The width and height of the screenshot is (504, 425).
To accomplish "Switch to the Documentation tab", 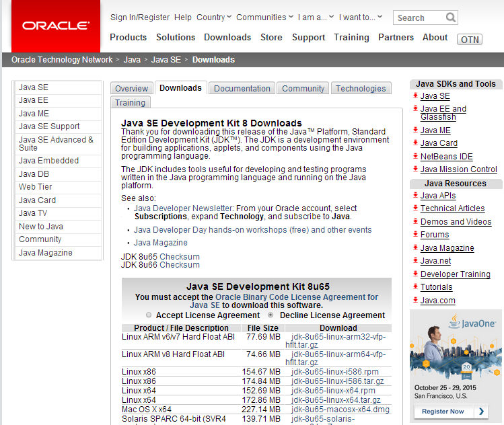I will (242, 88).
